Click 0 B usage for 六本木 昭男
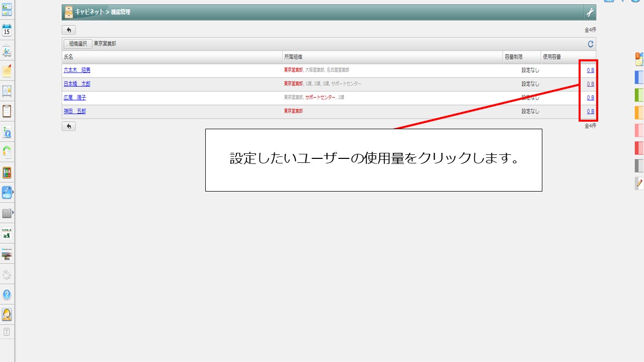This screenshot has width=644, height=362. 590,70
